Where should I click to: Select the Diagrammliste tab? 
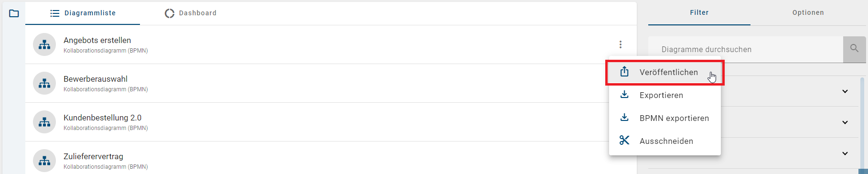pos(83,13)
